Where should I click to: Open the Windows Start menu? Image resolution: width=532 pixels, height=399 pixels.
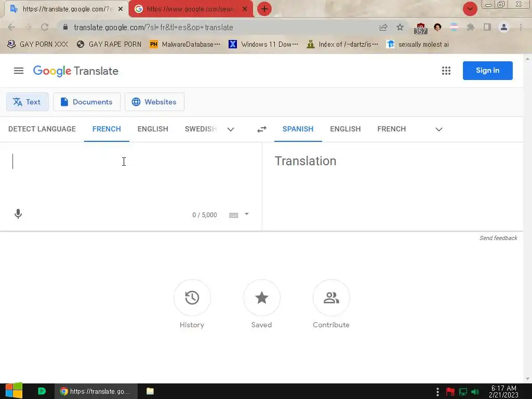tap(14, 391)
